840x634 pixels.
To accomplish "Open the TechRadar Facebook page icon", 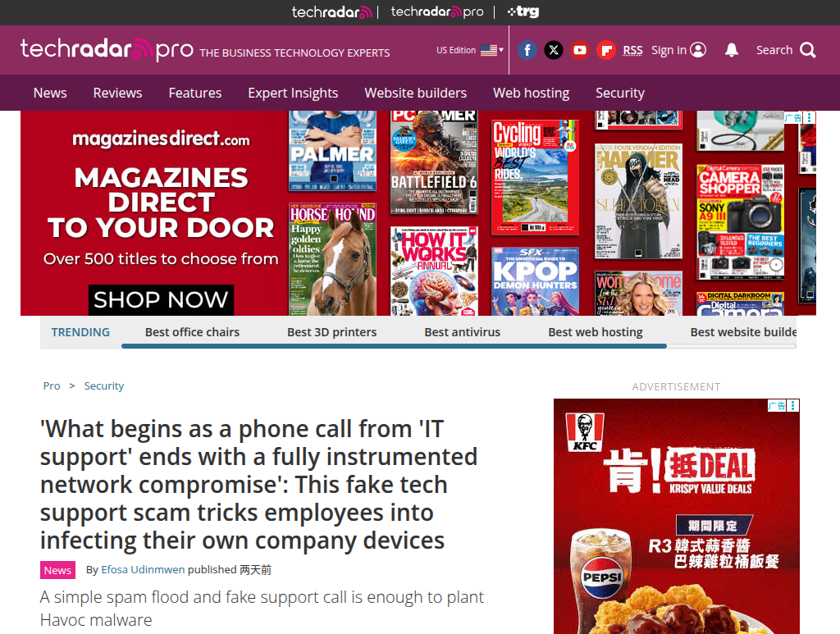I will click(527, 50).
